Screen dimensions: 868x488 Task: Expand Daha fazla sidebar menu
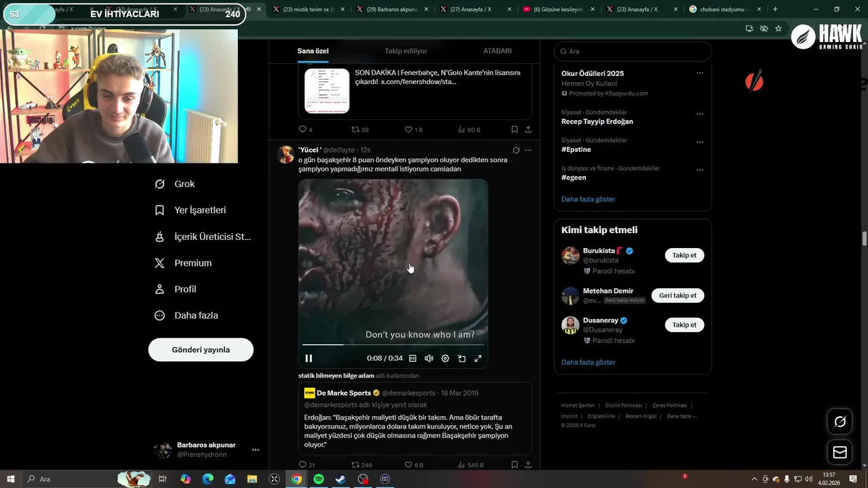186,315
